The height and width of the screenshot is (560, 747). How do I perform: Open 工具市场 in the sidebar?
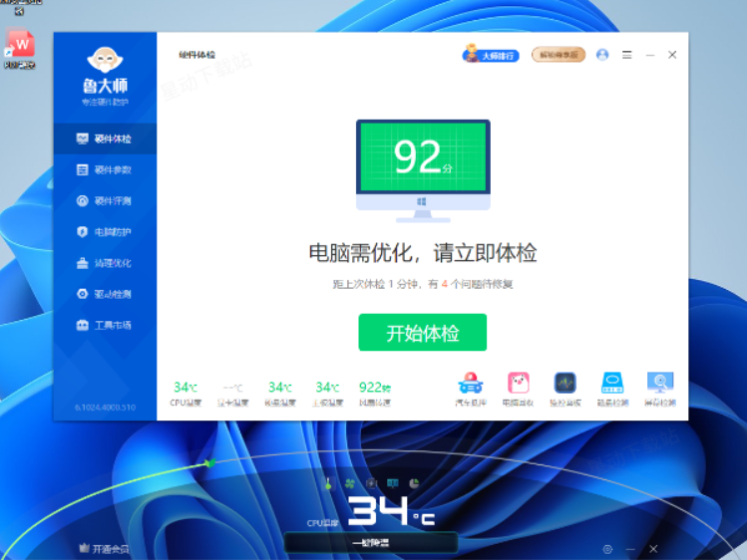pyautogui.click(x=105, y=325)
